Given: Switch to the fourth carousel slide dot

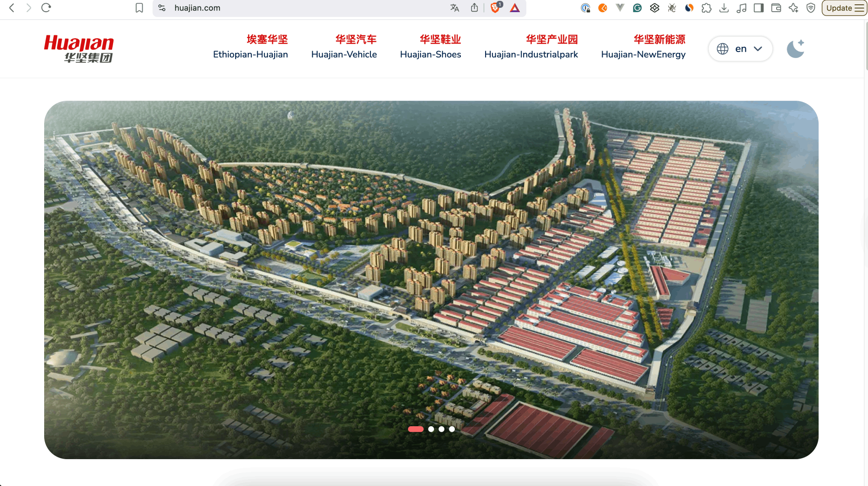Looking at the screenshot, I should pos(452,429).
